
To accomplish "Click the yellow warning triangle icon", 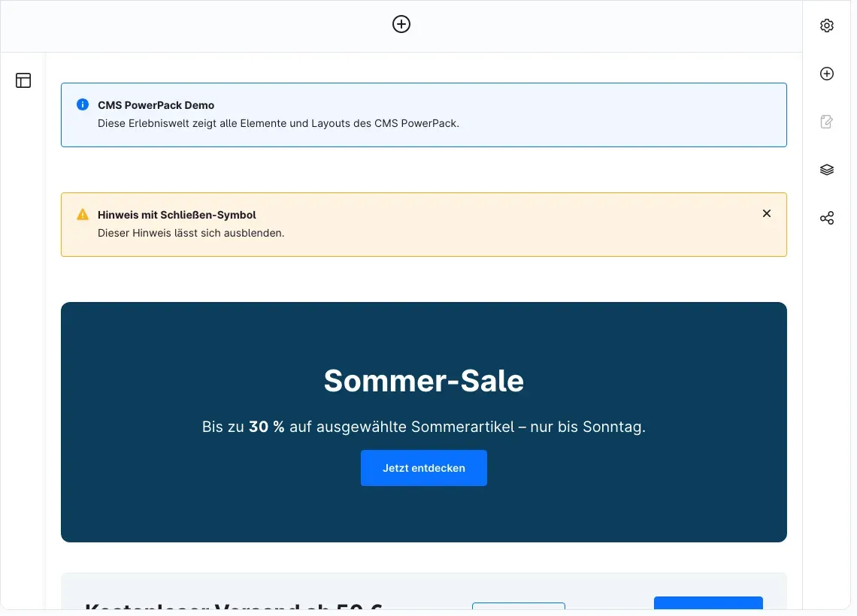I will pos(83,214).
